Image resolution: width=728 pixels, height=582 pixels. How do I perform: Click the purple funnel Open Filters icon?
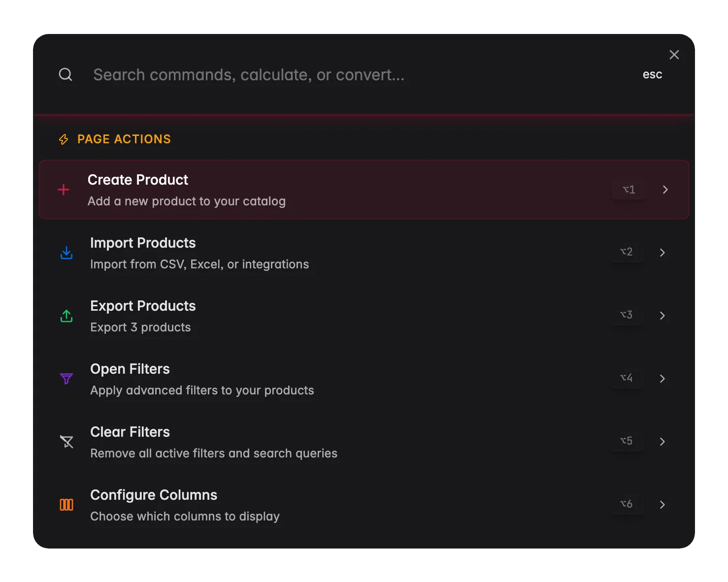(66, 379)
